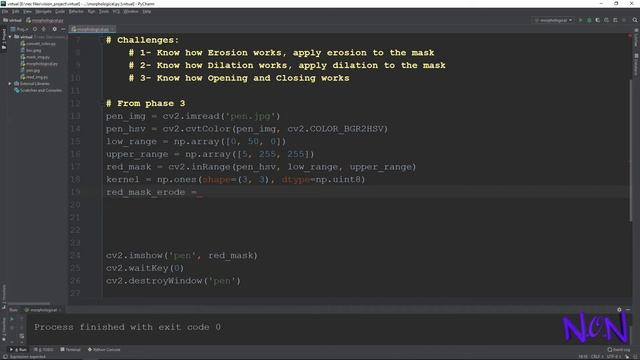The width and height of the screenshot is (640, 360).
Task: Switch to morphological.py editor tab
Action: pos(91,29)
